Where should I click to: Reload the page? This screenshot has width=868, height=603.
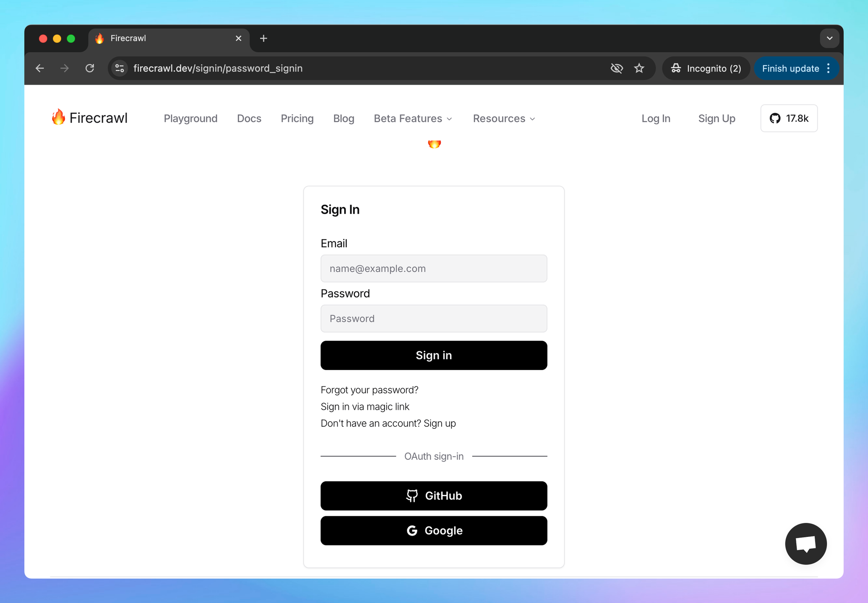tap(89, 68)
